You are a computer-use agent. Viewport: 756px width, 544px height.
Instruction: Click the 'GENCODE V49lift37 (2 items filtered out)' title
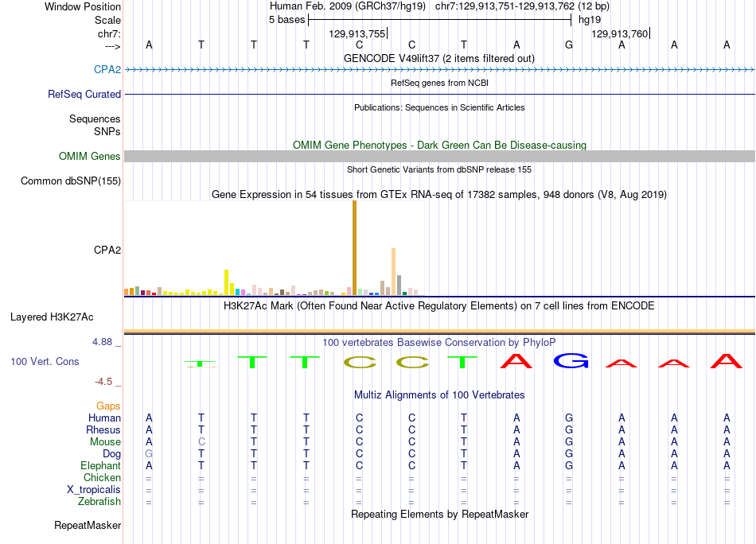[438, 58]
